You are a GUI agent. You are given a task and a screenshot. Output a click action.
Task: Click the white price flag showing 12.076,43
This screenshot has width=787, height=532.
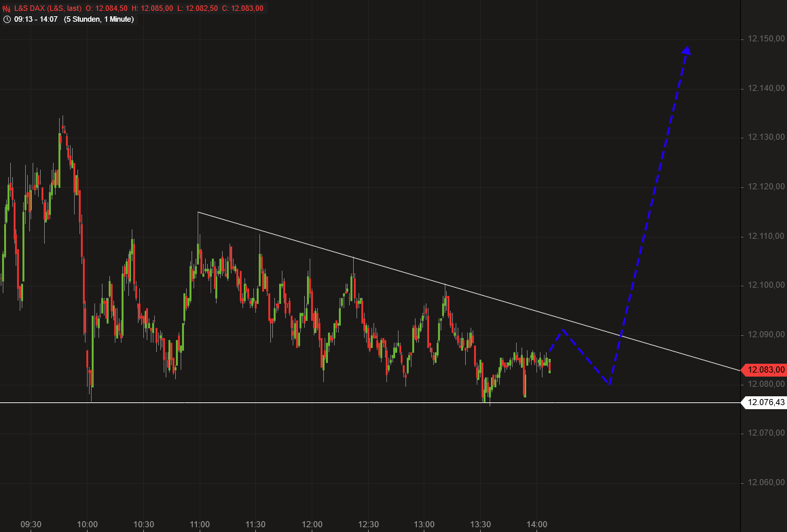764,402
